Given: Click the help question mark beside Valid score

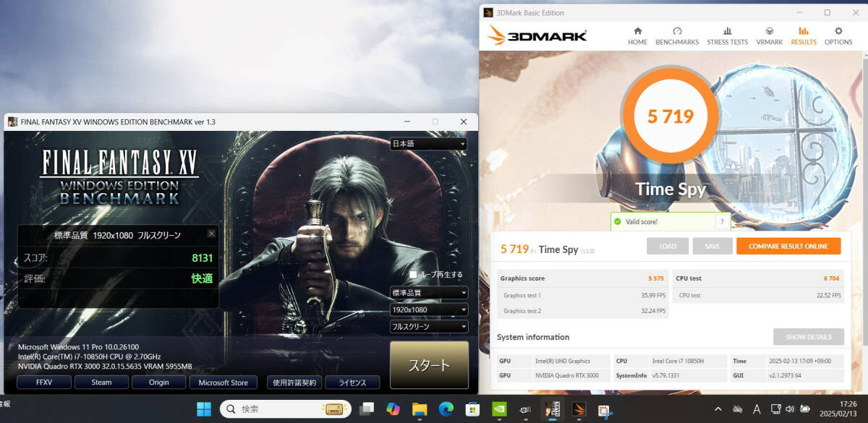Looking at the screenshot, I should tap(721, 221).
